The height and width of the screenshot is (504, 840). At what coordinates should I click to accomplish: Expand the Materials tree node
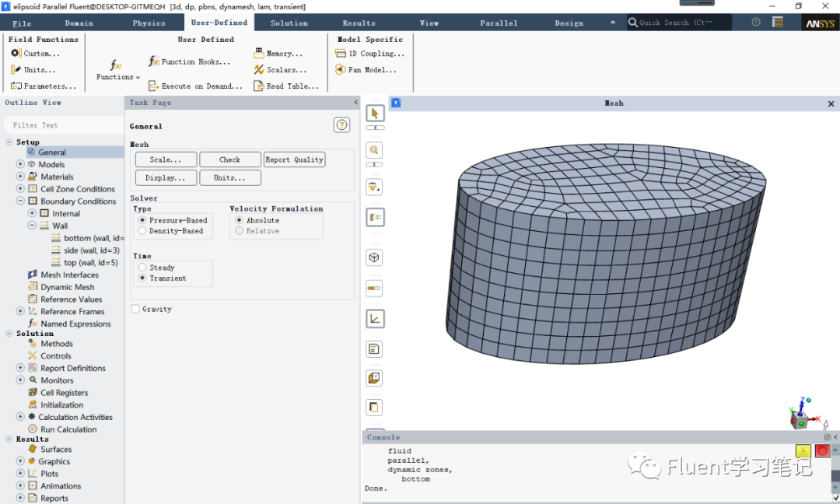[20, 177]
